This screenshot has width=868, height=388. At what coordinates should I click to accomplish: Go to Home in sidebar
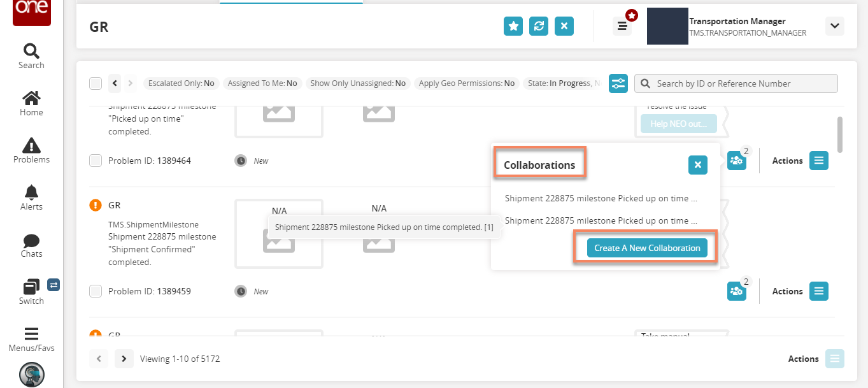click(x=31, y=103)
